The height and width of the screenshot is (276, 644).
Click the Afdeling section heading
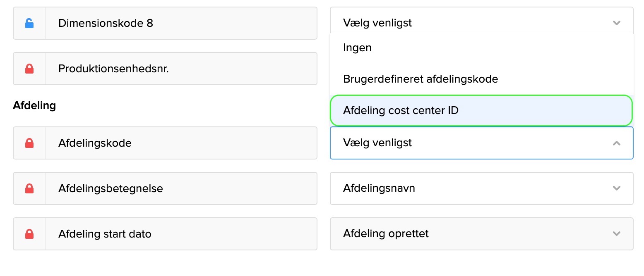click(x=34, y=105)
